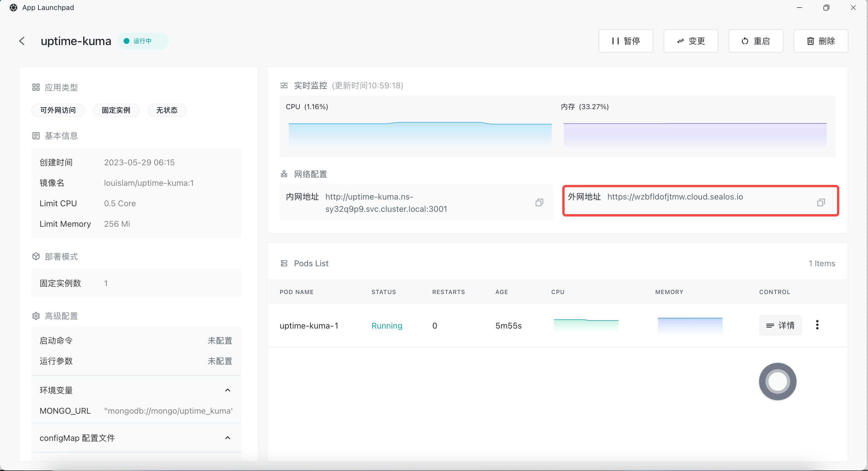Screen dimensions: 868x471
Task: Click the AGE column header
Action: (x=502, y=292)
